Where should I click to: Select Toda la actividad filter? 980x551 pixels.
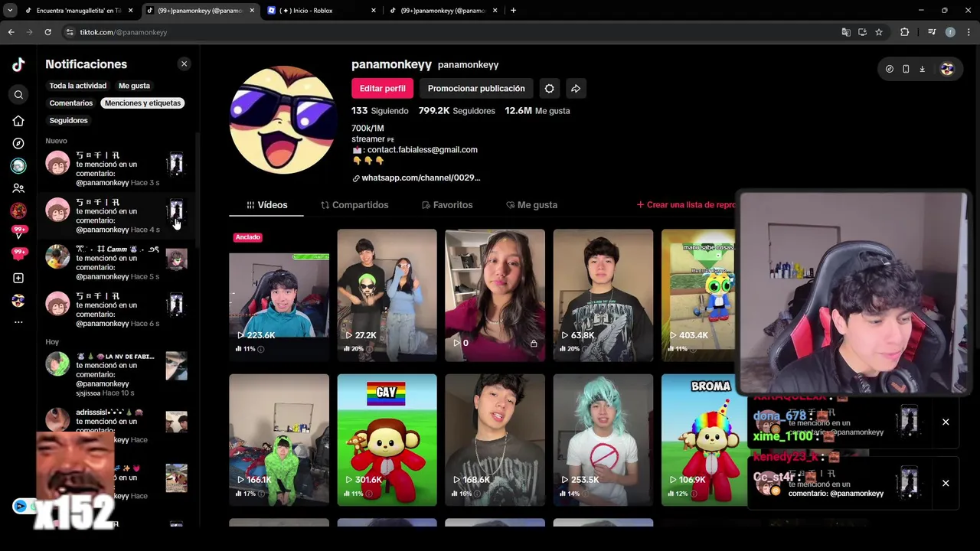[78, 86]
